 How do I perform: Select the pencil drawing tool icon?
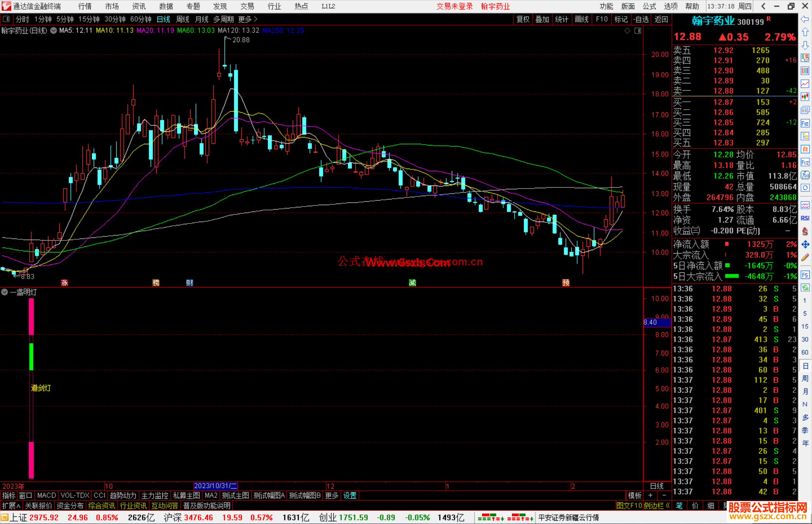click(805, 257)
